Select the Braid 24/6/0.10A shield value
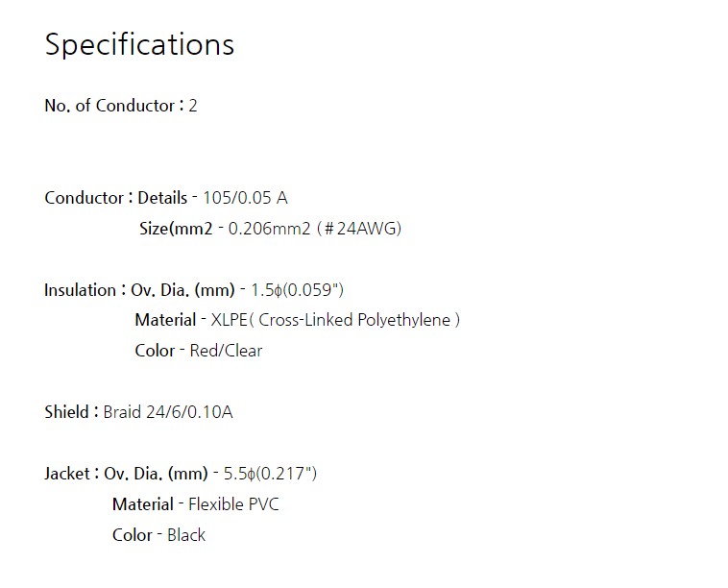Image resolution: width=728 pixels, height=588 pixels. tap(167, 412)
